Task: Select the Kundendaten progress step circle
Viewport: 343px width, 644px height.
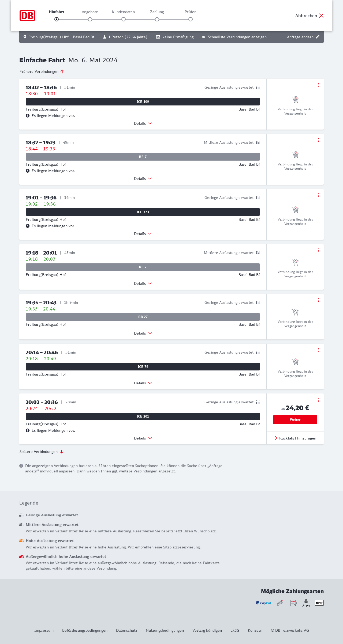Action: click(124, 19)
